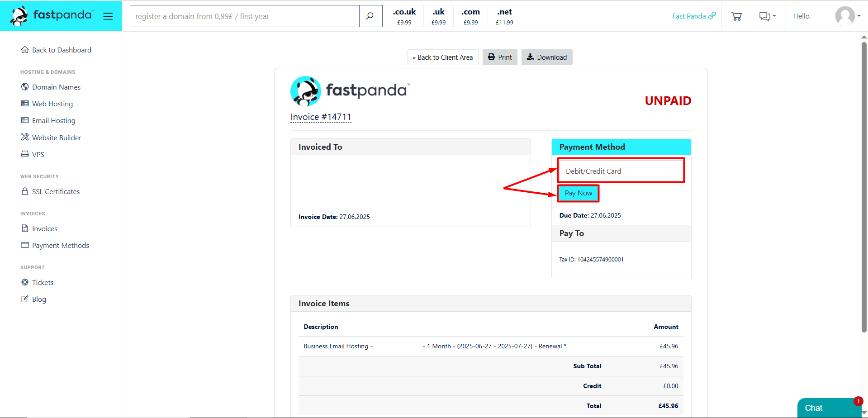868x418 pixels.
Task: Focus the register a domain search field
Action: pyautogui.click(x=245, y=16)
